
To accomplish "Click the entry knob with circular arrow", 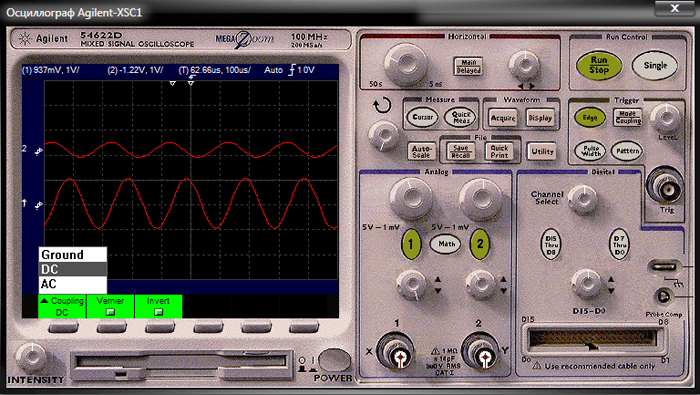I will click(x=383, y=135).
